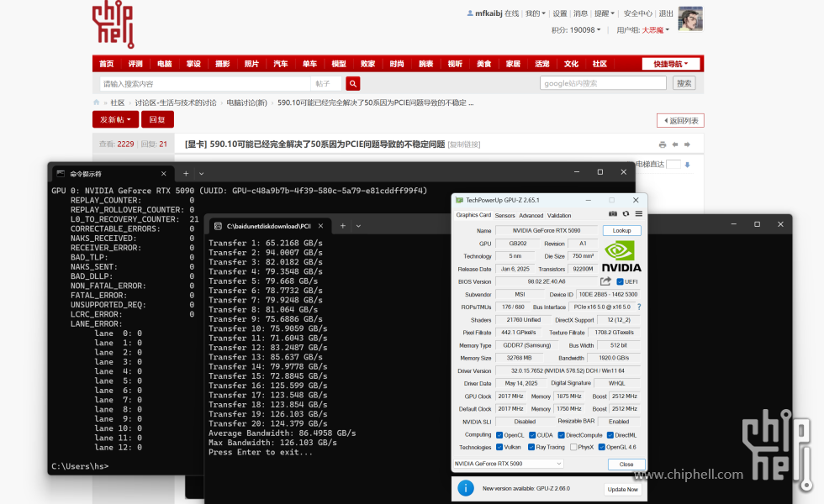Image resolution: width=824 pixels, height=504 pixels.
Task: Open tab dropdown in PCIe test terminal
Action: [x=358, y=226]
